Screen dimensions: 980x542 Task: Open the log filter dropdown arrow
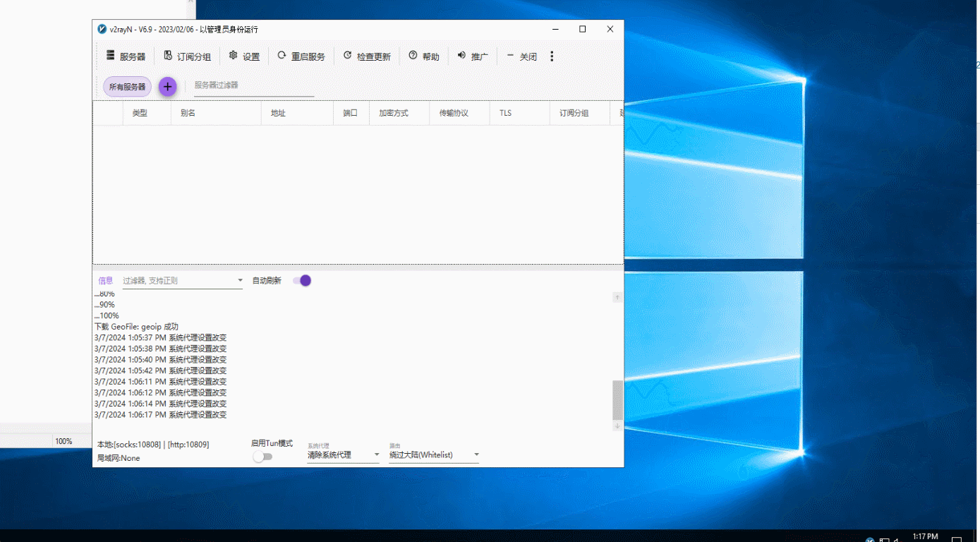coord(240,281)
